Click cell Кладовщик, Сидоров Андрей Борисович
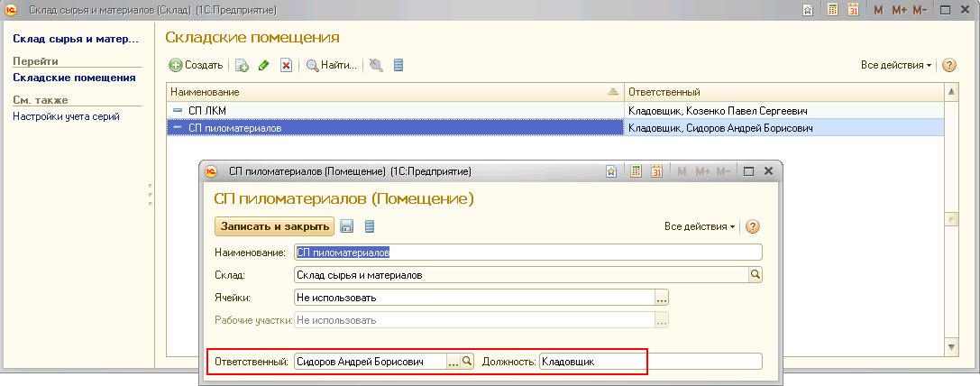Screen dimensions: 980x386 (783, 128)
